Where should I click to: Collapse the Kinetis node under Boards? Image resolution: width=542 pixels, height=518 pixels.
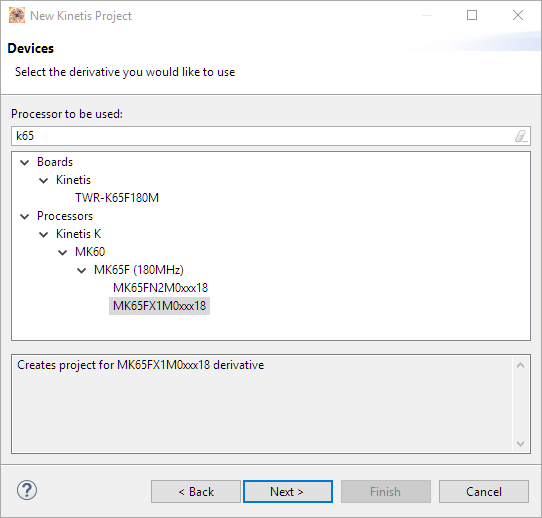click(x=44, y=180)
